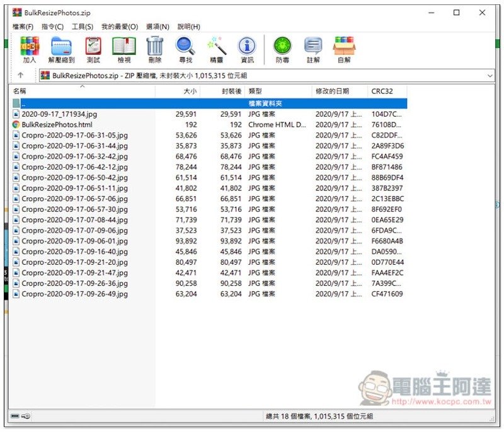Click the 尋找 (Find) magnifier icon
The image size is (504, 432).
tap(185, 48)
